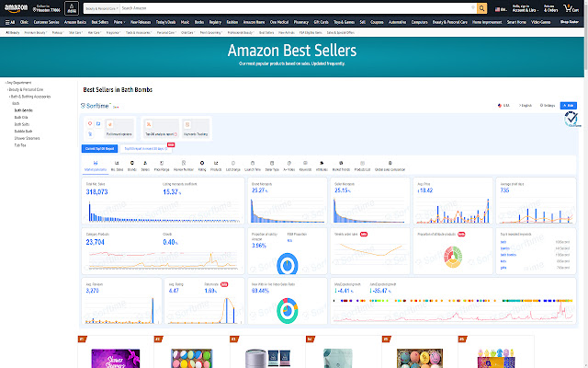Click the Avg. Reviews value 3,270

click(92, 291)
